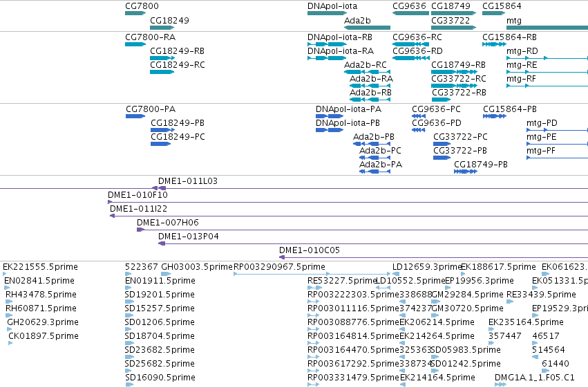Select the mtg gene

tap(547, 28)
